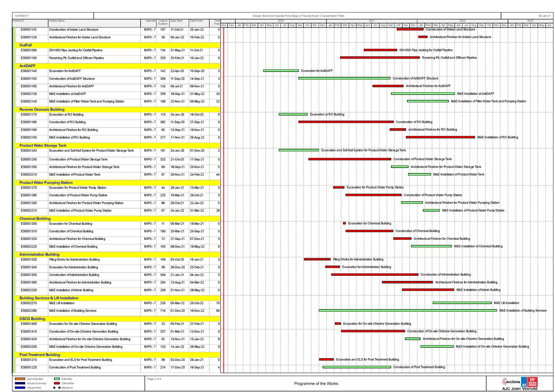Image resolution: width=555 pixels, height=392 pixels.
Task: Collapse the Administration Building group band
Action: pos(39,254)
